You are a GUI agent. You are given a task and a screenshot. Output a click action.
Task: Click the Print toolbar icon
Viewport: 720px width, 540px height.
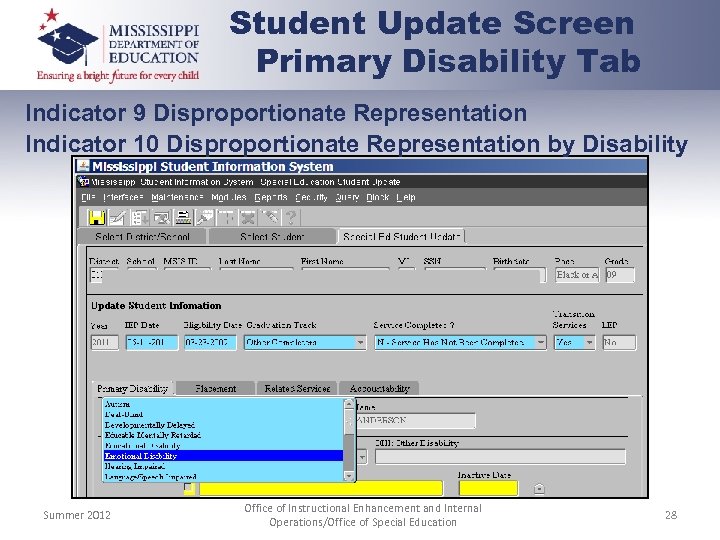[183, 217]
